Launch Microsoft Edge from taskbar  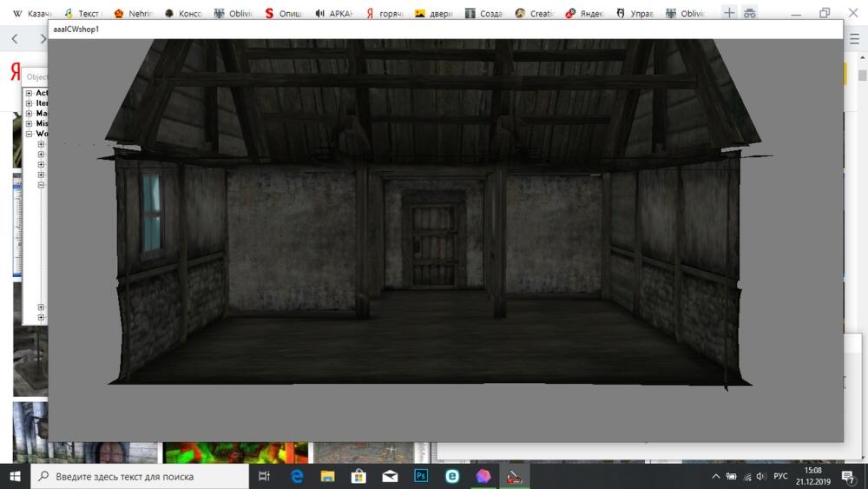297,476
